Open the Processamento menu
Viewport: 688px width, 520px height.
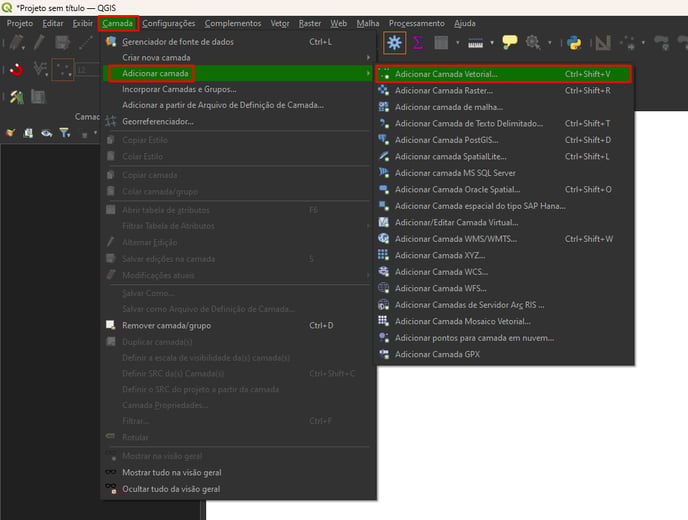[x=416, y=23]
